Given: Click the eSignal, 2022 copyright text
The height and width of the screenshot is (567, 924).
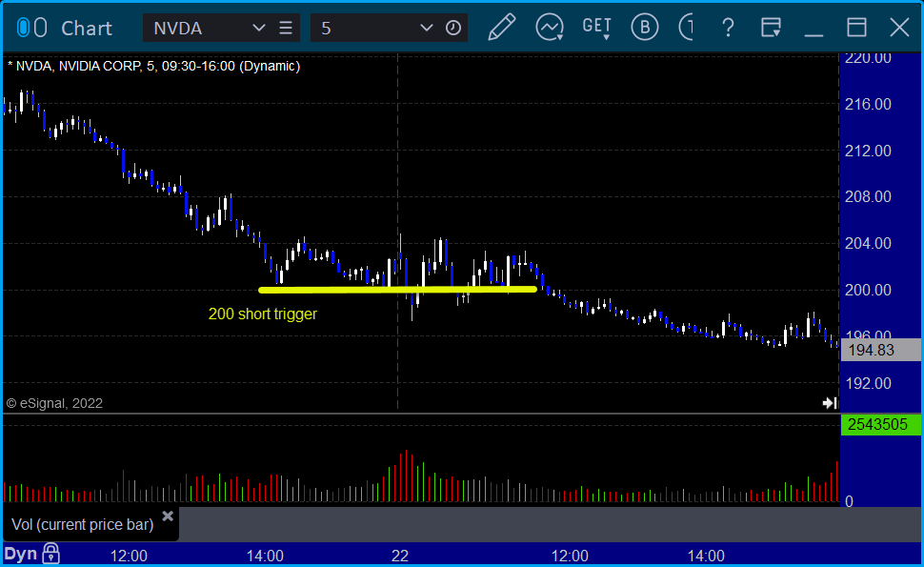Looking at the screenshot, I should [x=54, y=403].
